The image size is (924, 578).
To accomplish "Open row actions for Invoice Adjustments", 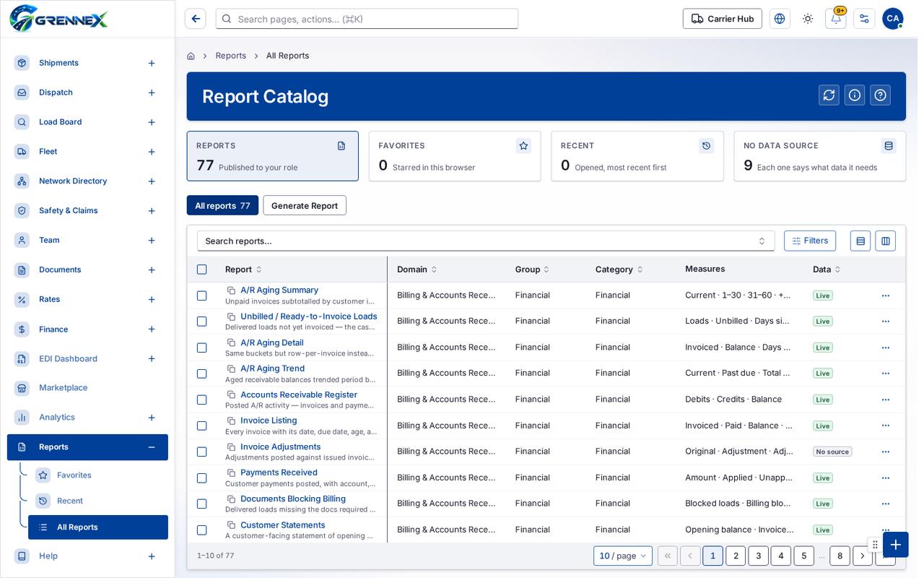I will (886, 452).
